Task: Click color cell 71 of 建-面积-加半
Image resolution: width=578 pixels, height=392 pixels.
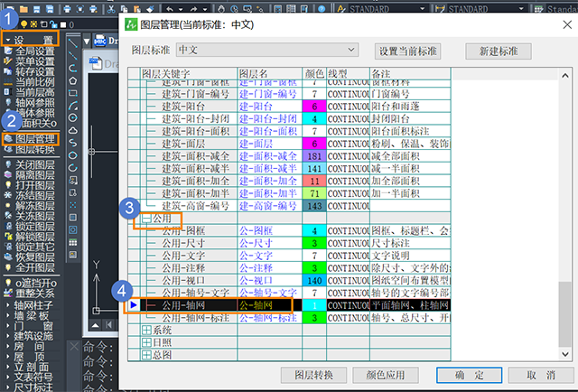Action: coord(314,193)
